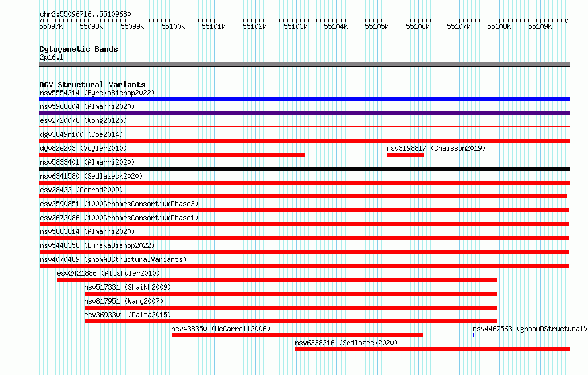Click the 55105k ruler tick label
588x375 pixels.
pos(377,26)
